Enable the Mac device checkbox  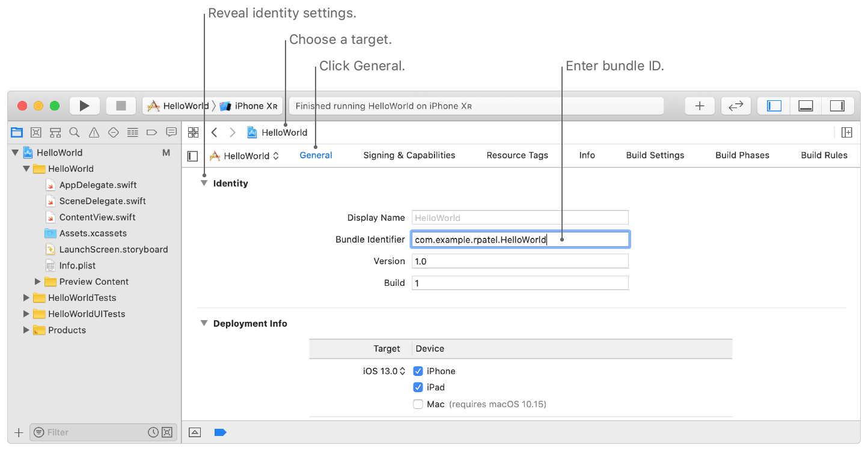tap(418, 404)
